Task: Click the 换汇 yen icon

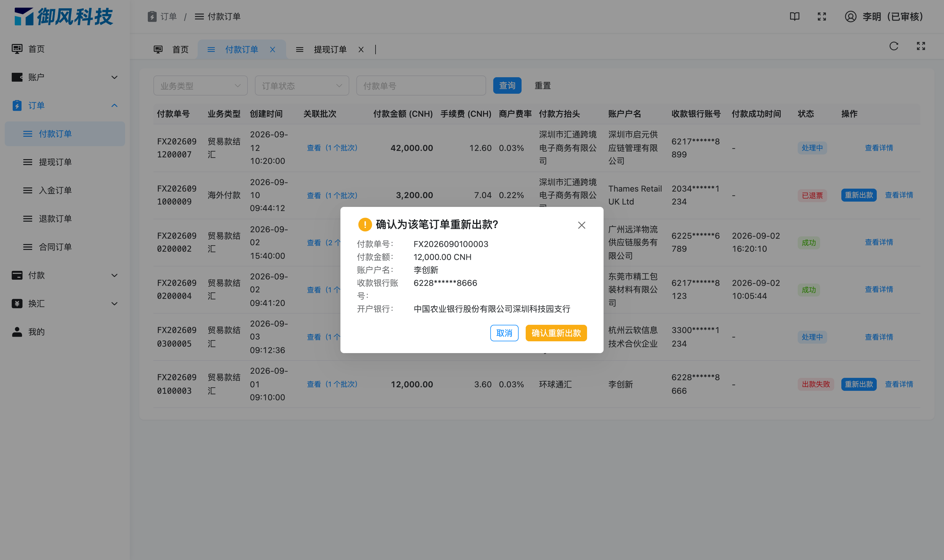Action: pyautogui.click(x=17, y=303)
